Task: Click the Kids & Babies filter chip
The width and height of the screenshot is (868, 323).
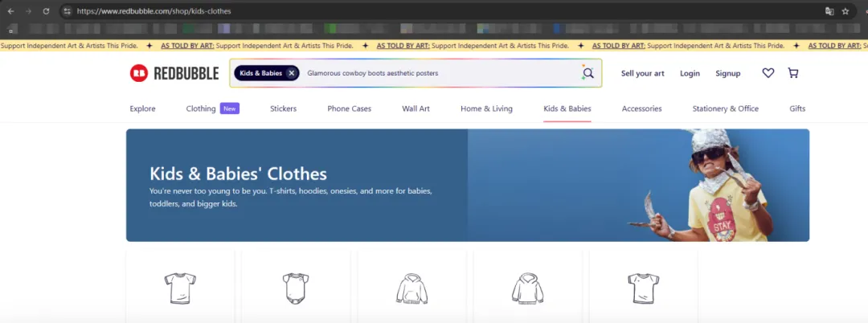Action: pyautogui.click(x=267, y=73)
